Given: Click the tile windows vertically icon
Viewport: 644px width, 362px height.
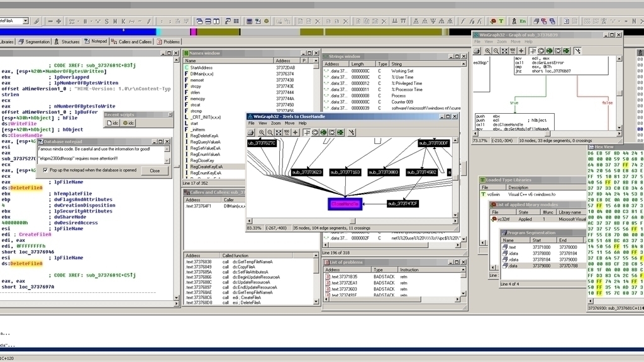Looking at the screenshot, I should 216,21.
